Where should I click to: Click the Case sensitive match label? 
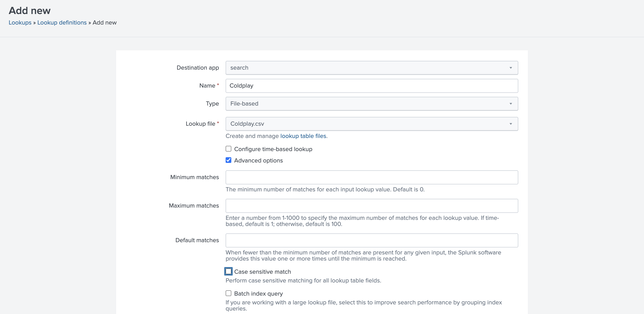[x=262, y=272]
